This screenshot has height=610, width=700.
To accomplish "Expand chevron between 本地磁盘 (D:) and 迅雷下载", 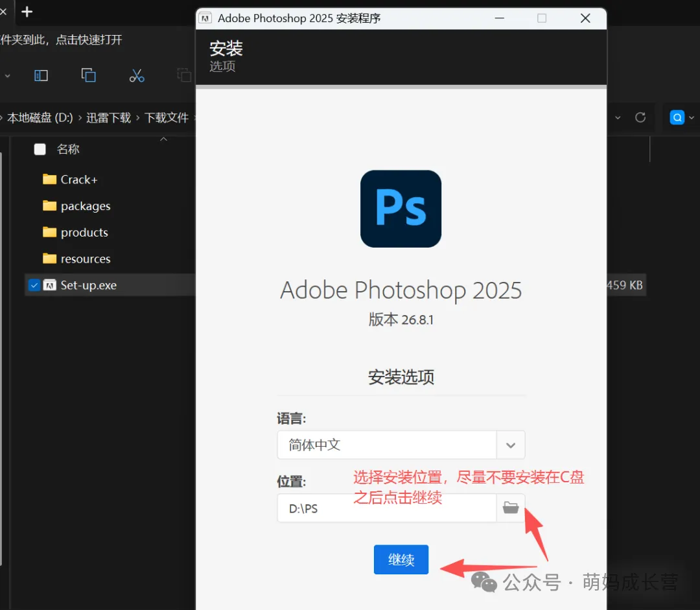I will tap(80, 118).
